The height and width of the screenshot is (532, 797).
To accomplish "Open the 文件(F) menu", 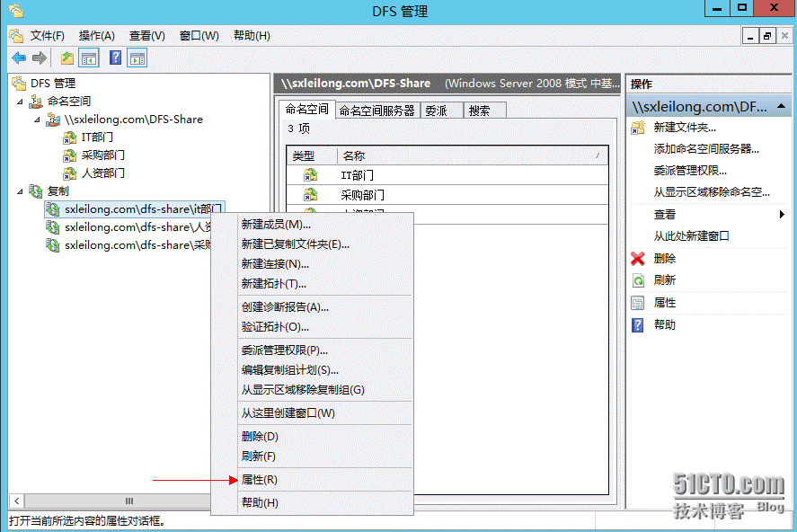I will click(x=48, y=36).
